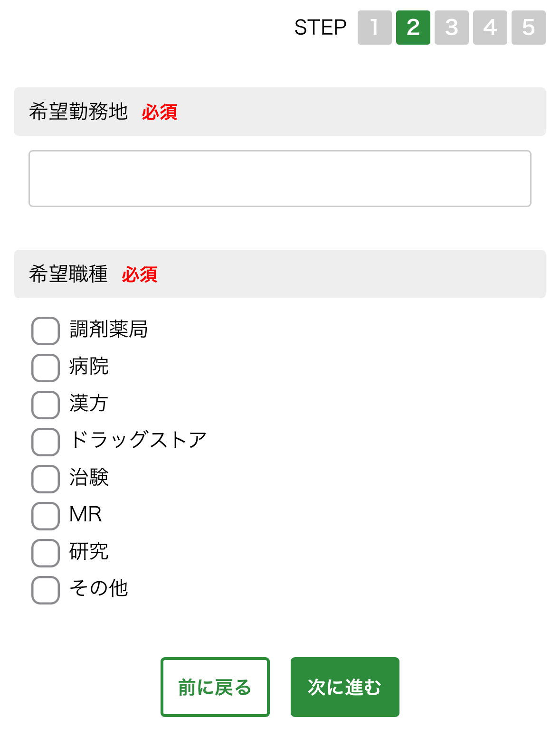Mark the 研究 checkbox
The width and height of the screenshot is (560, 746).
tap(46, 553)
